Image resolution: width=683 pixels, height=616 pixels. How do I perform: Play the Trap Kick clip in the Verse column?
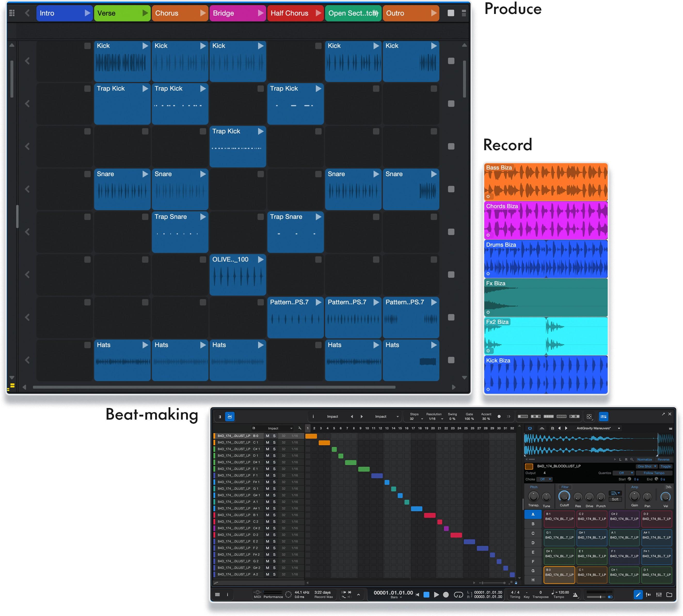203,89
